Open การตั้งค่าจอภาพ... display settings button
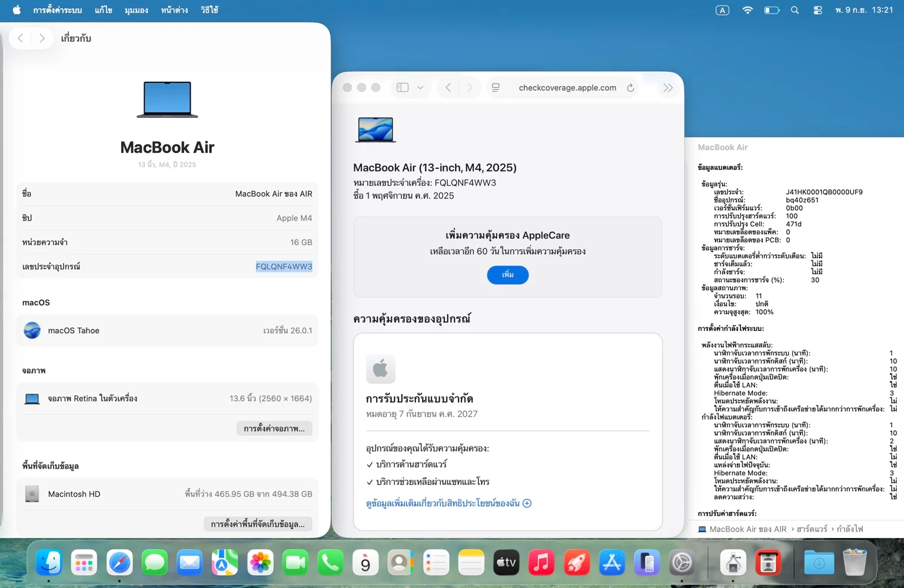The width and height of the screenshot is (904, 588). pyautogui.click(x=274, y=428)
